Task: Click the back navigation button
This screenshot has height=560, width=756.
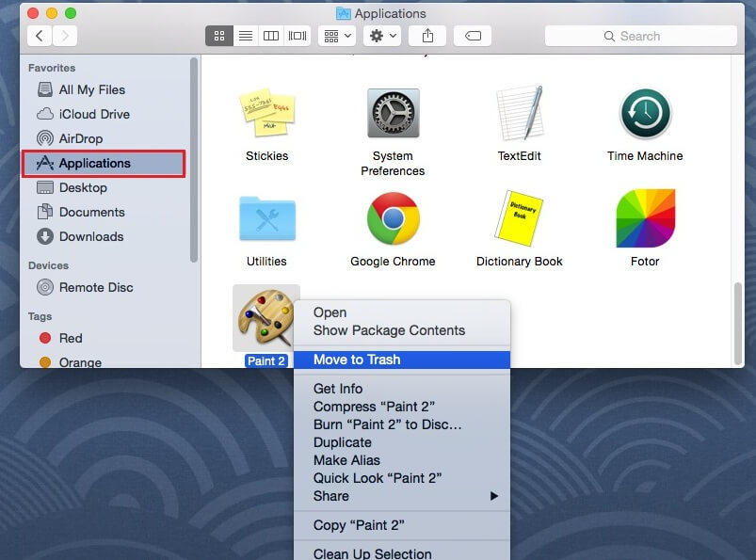Action: click(x=39, y=36)
